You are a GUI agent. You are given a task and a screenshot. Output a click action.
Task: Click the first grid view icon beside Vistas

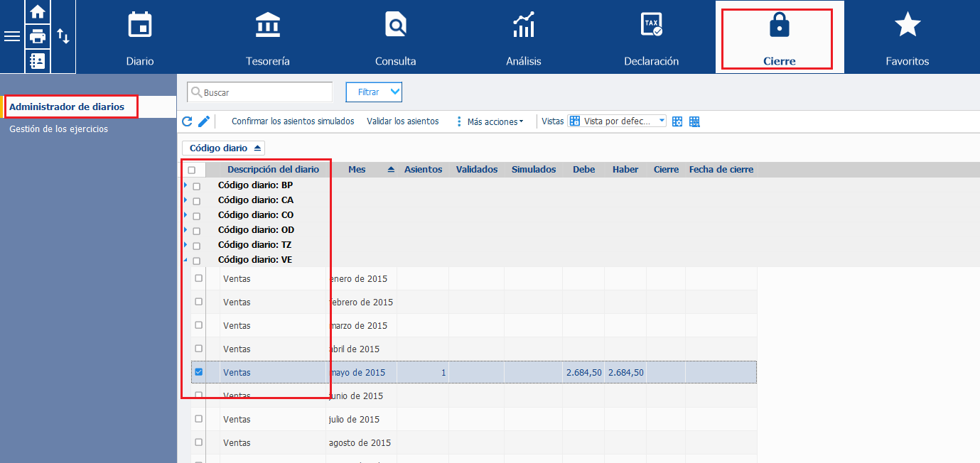[677, 121]
